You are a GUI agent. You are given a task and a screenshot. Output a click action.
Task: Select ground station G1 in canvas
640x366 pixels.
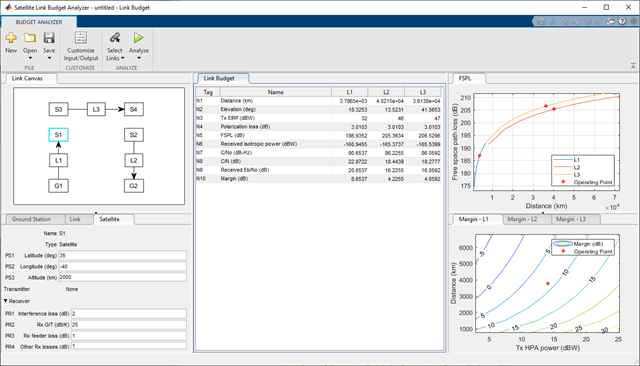(58, 186)
